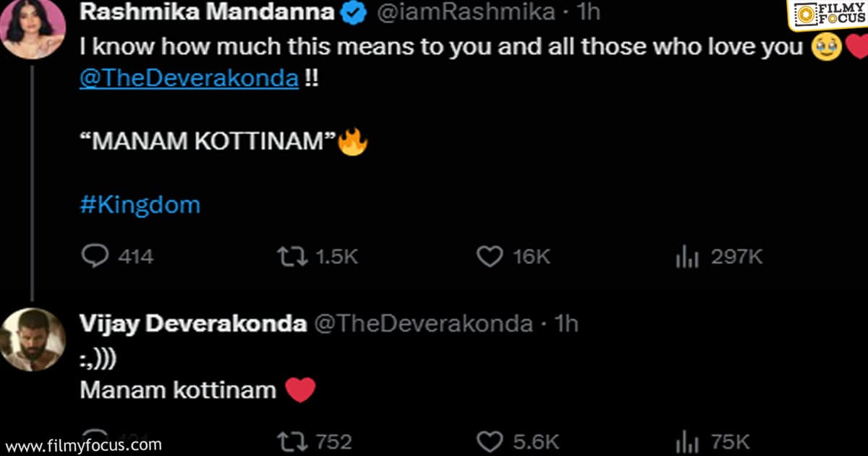Click the retweet icon showing 752
868x456 pixels.
point(292,442)
